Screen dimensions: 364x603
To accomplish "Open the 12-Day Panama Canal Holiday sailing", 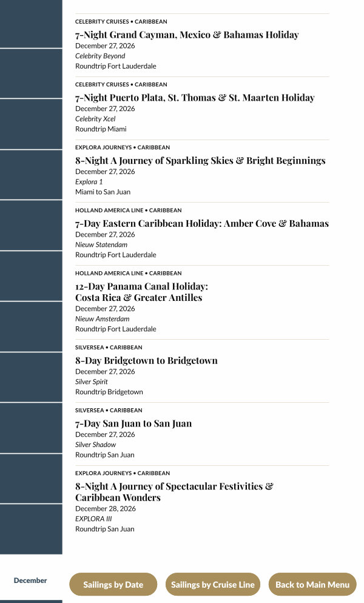I will 141,292.
